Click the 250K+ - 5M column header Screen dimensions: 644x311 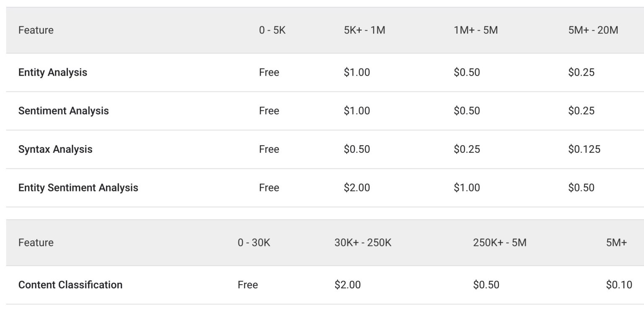499,243
